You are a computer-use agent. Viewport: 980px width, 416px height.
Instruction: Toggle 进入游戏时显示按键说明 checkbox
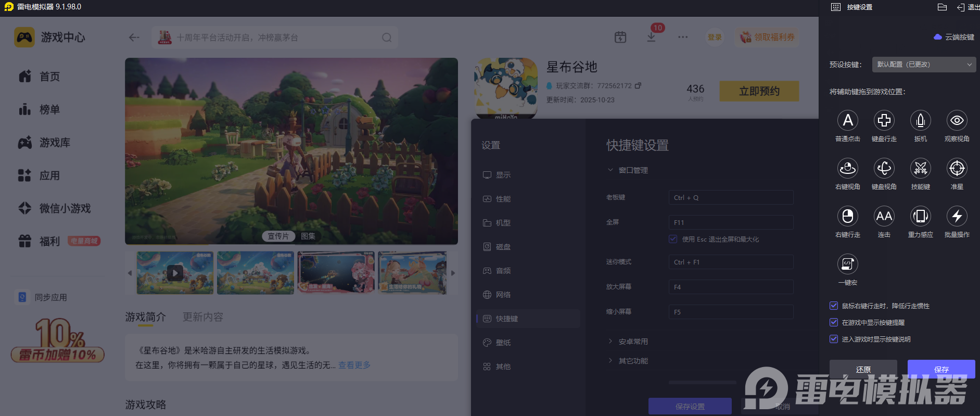tap(834, 339)
